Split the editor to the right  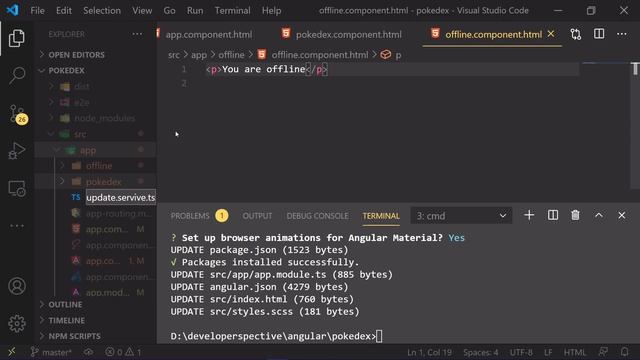pyautogui.click(x=599, y=34)
